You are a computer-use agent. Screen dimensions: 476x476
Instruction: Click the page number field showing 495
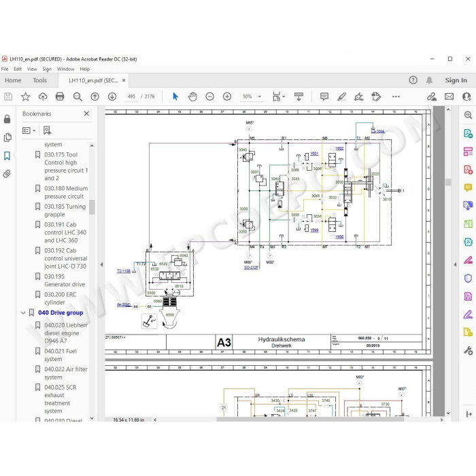click(131, 97)
